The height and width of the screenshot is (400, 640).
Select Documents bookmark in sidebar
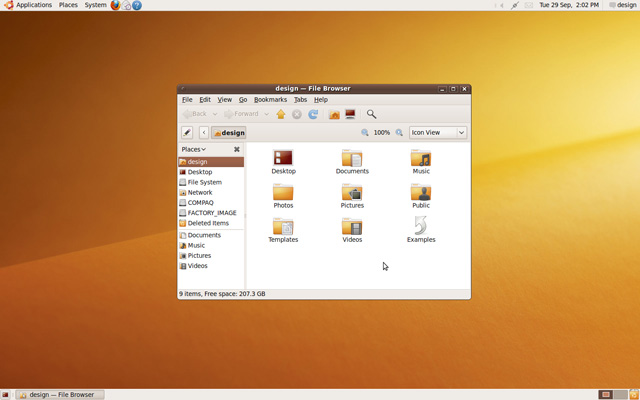click(x=211, y=235)
